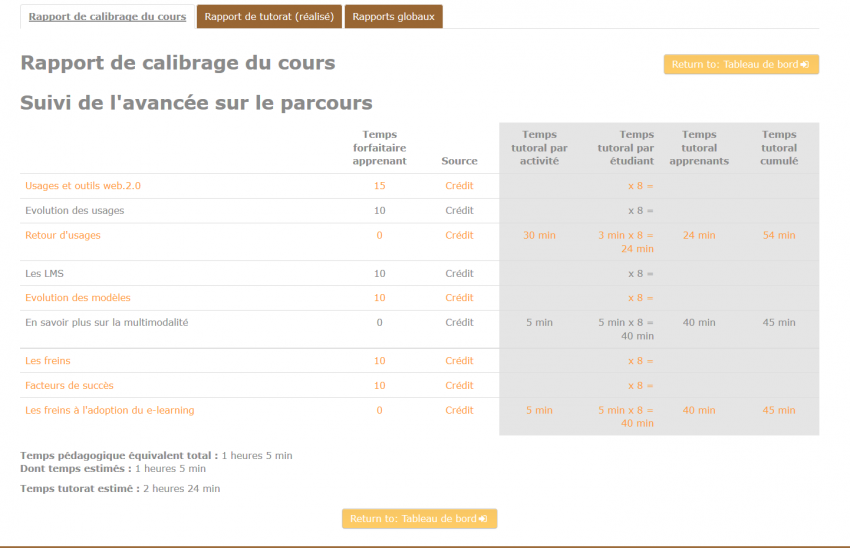Open the Rapport de tutorat (réalisé) tab
Screen dimensions: 850x548
point(269,17)
